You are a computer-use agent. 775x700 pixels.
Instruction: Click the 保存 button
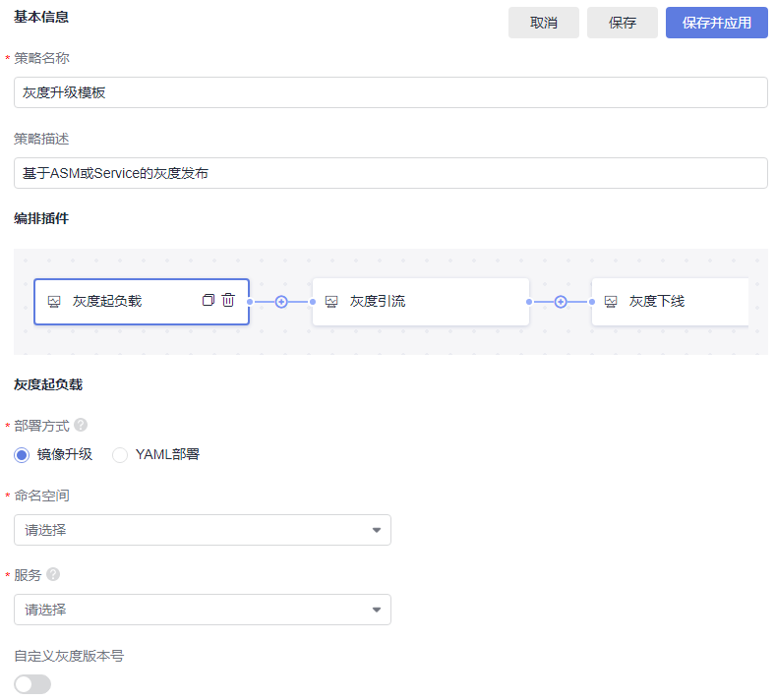(x=622, y=23)
